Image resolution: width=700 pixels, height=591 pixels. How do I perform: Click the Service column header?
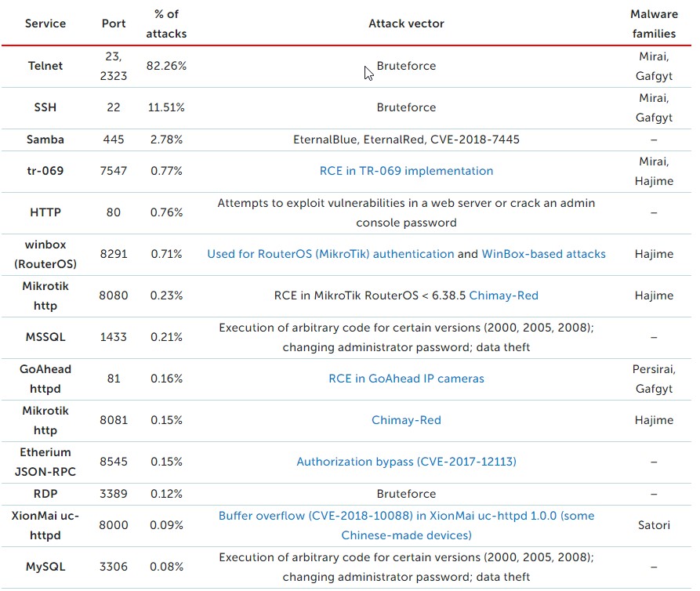click(45, 24)
